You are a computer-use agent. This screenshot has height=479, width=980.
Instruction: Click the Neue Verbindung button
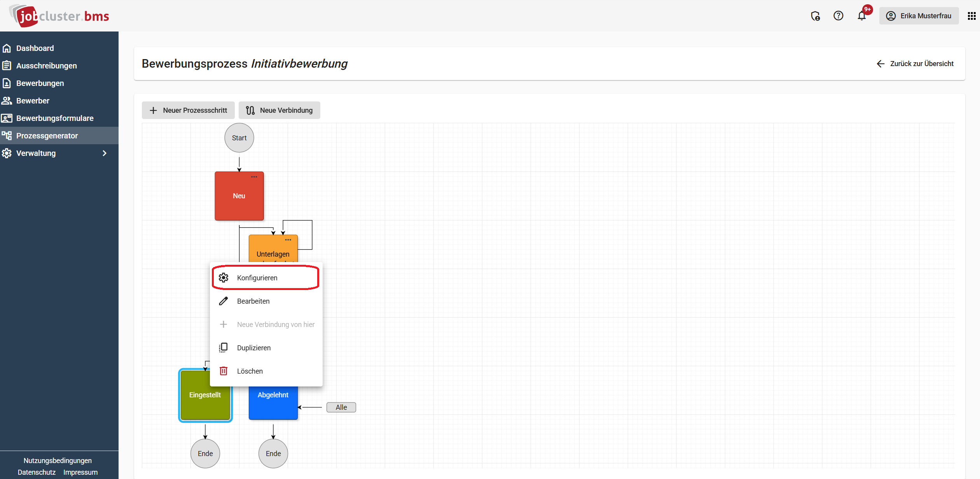tap(279, 110)
